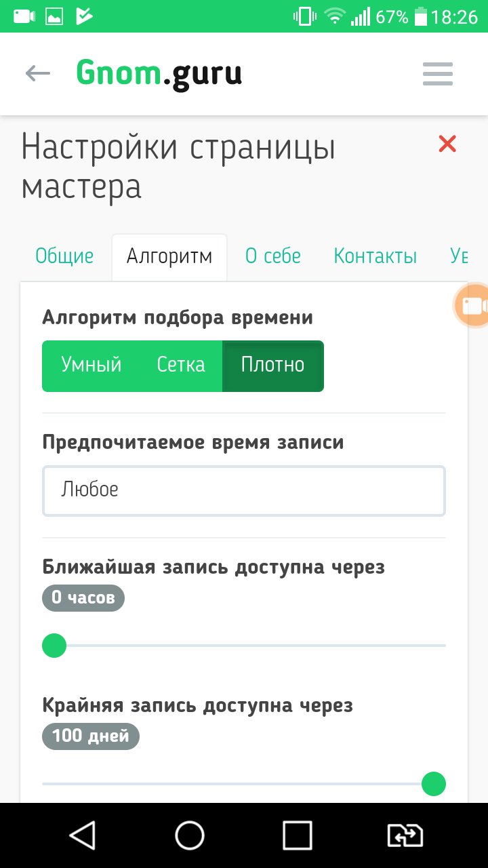Image resolution: width=488 pixels, height=868 pixels.
Task: Select the Умный algorithm option
Action: click(x=91, y=366)
